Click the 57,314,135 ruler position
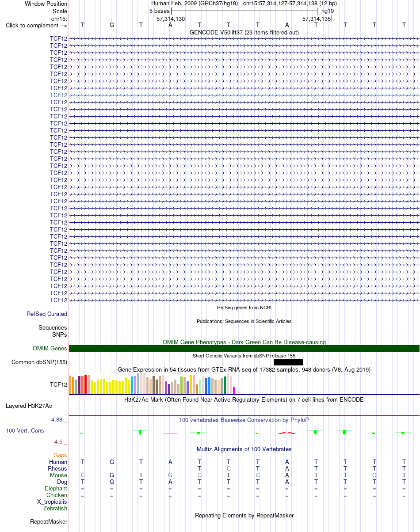Screen dimensions: 420x532 (x=317, y=19)
